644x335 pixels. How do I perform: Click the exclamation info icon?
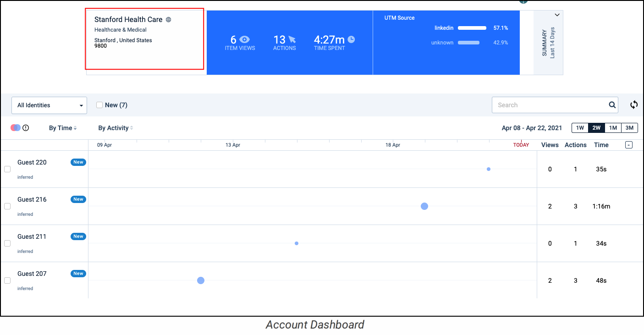(x=26, y=128)
